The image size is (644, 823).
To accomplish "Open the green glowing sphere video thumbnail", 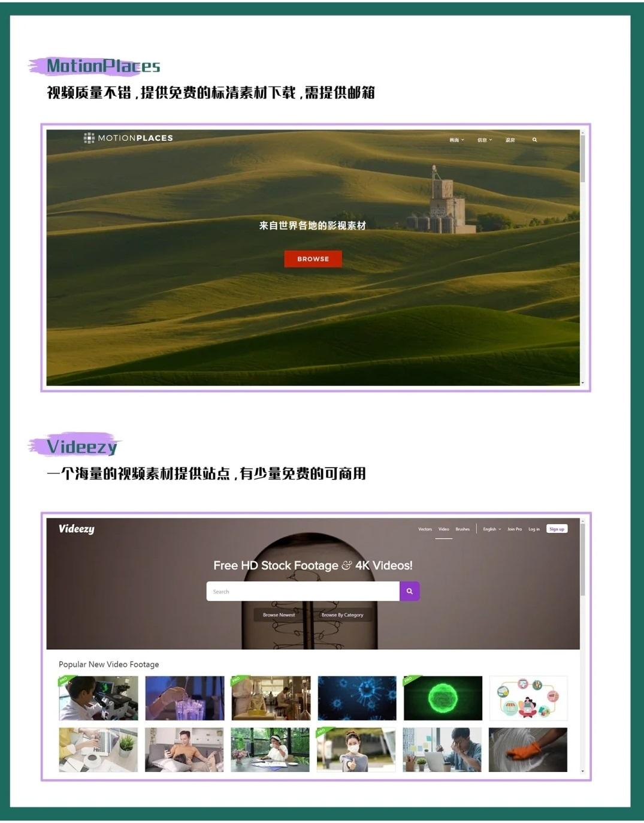I will (x=443, y=698).
